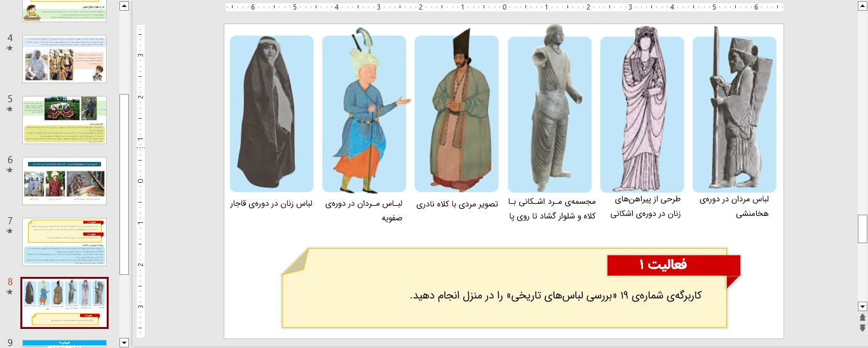Click the slide editor's scroll-up arrow

coord(862,6)
